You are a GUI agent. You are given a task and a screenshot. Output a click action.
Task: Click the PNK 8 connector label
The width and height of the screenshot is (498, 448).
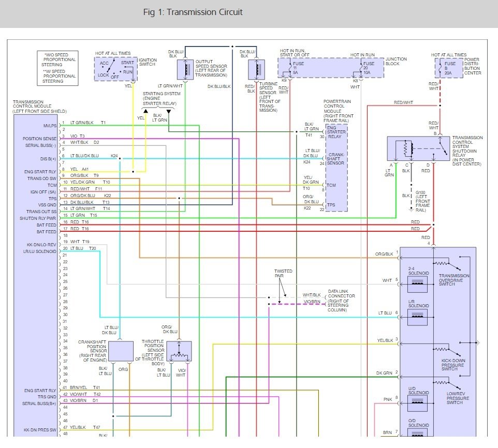click(x=391, y=398)
